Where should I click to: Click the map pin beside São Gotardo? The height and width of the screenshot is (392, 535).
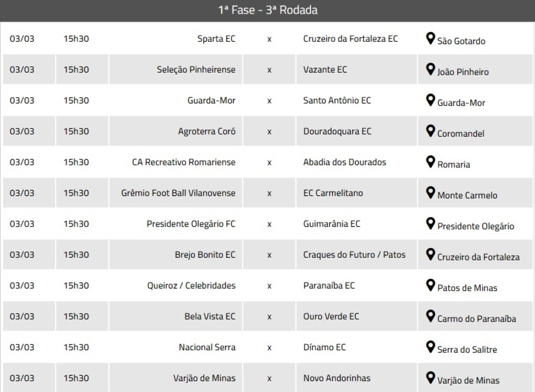(x=430, y=38)
